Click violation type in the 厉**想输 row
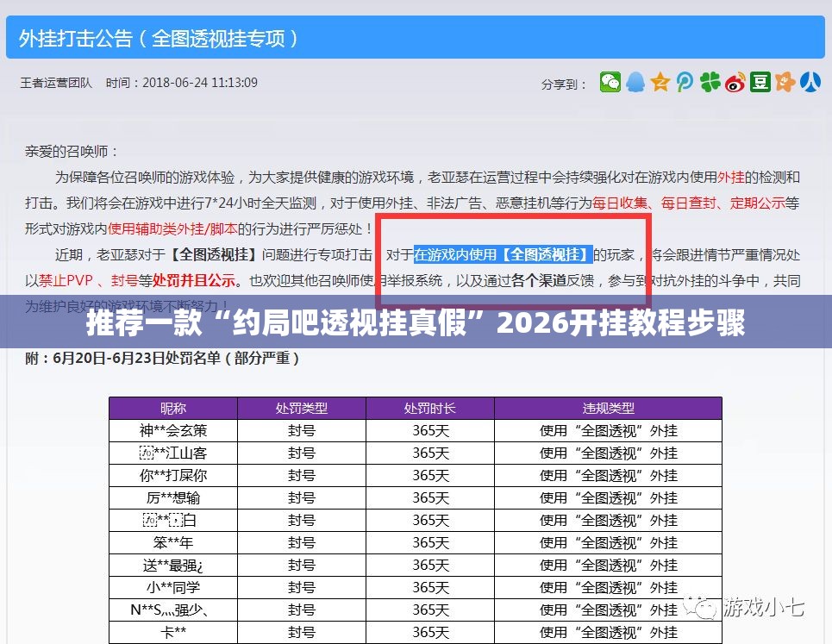Viewport: 832px width, 644px height. [608, 497]
